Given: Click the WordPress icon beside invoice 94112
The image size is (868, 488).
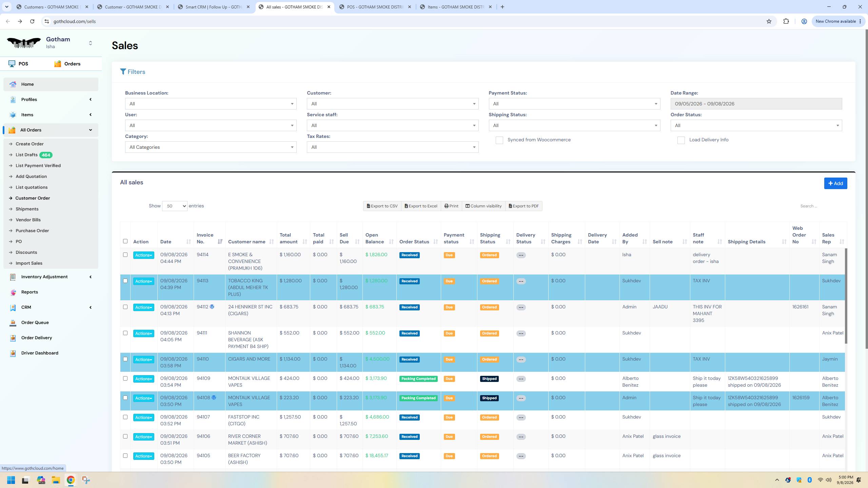Looking at the screenshot, I should pyautogui.click(x=212, y=307).
